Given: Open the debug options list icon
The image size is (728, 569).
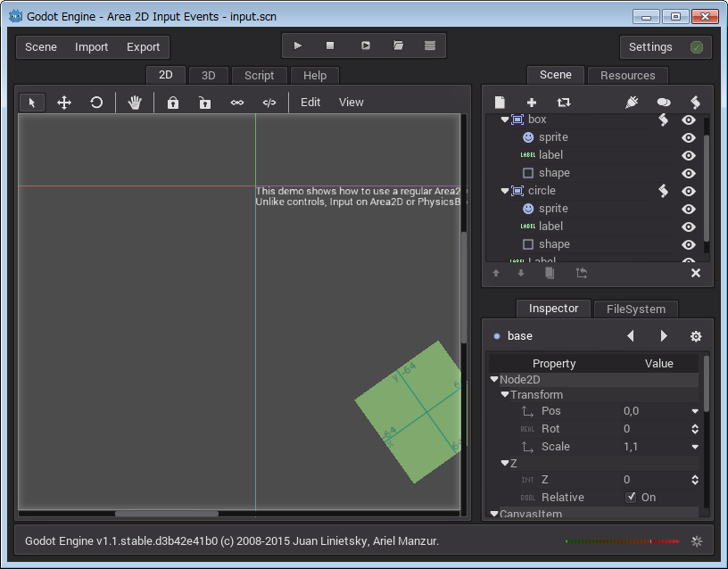Looking at the screenshot, I should point(430,45).
